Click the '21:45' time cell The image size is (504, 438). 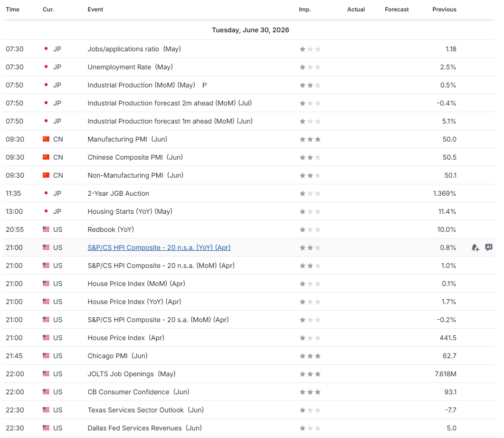pos(14,356)
